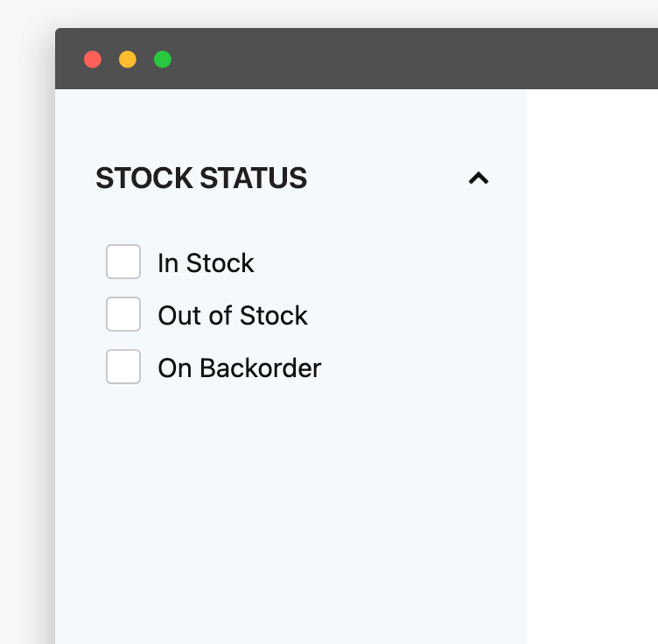Click the STOCK STATUS heading text
This screenshot has height=644, width=658.
coord(201,178)
